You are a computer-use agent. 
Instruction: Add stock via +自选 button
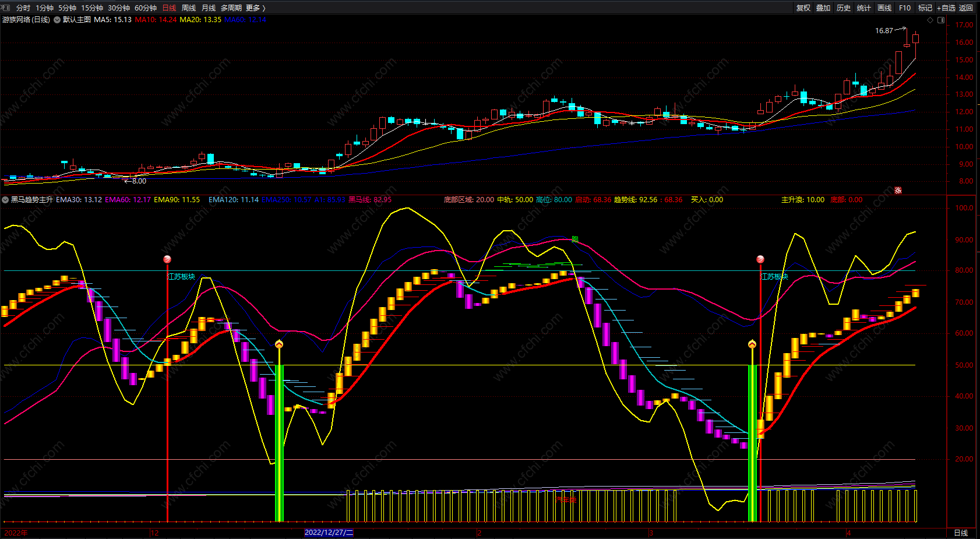pyautogui.click(x=946, y=8)
